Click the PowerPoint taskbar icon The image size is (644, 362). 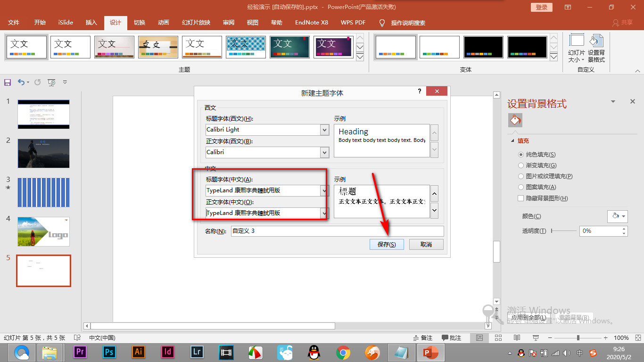[430, 352]
